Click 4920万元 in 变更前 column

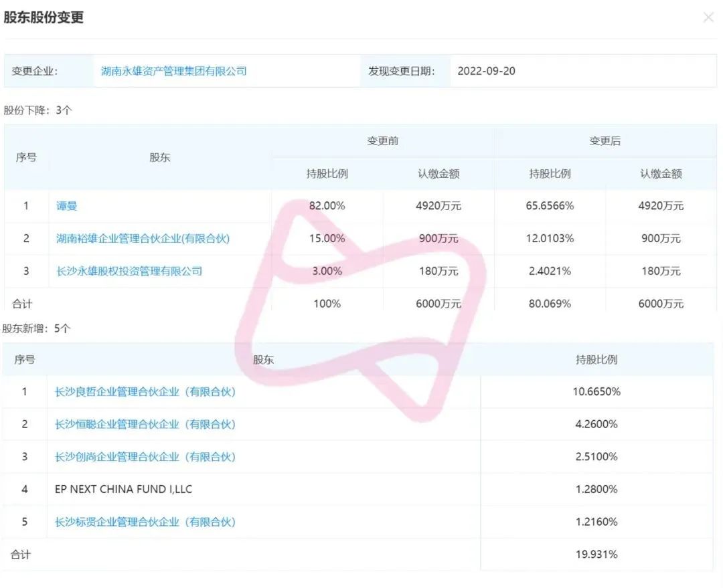click(x=438, y=206)
